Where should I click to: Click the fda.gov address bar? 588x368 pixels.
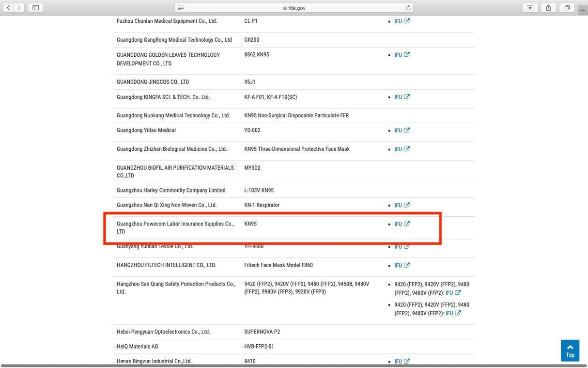tap(294, 8)
